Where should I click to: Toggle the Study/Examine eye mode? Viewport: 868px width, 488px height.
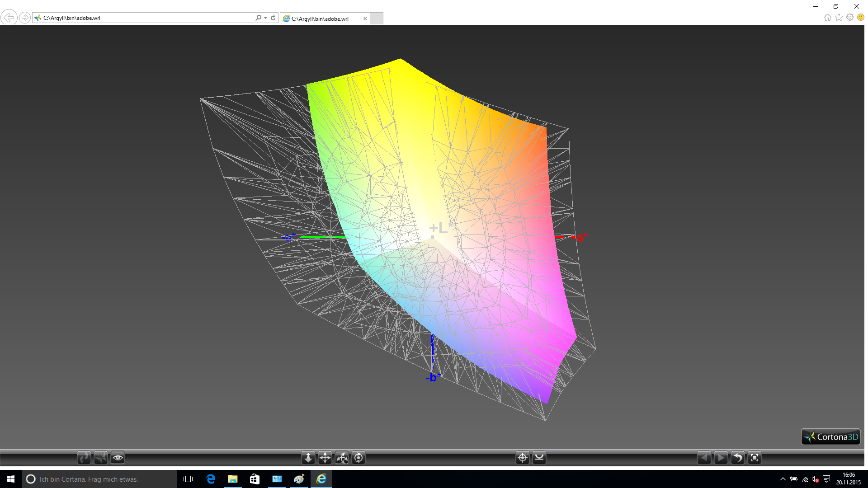[118, 458]
